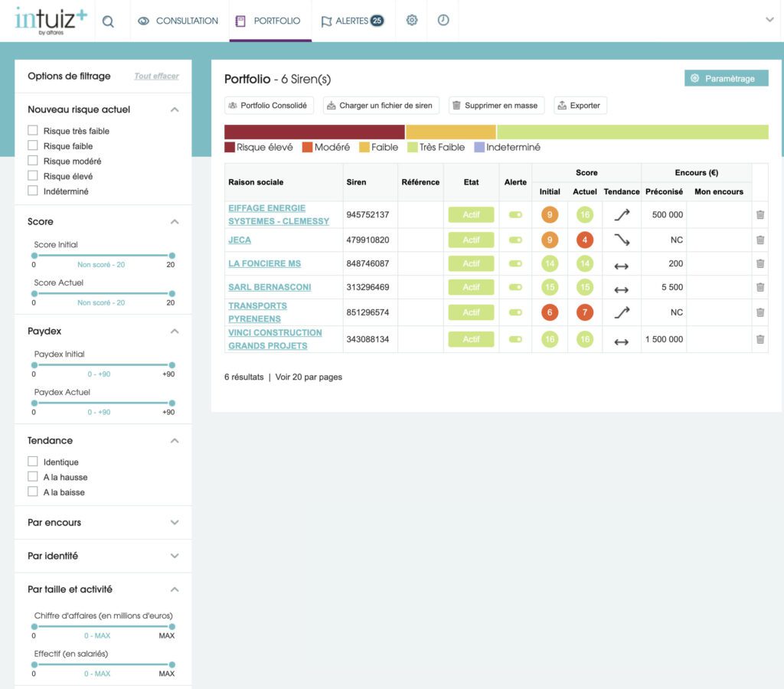The width and height of the screenshot is (784, 689).
Task: Click Score Initial slider right handle
Action: pyautogui.click(x=172, y=256)
